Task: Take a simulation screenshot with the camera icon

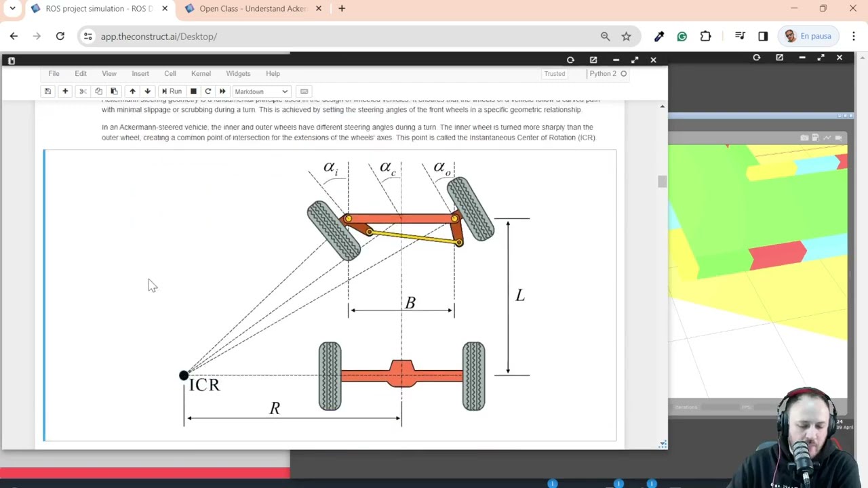Action: click(804, 138)
